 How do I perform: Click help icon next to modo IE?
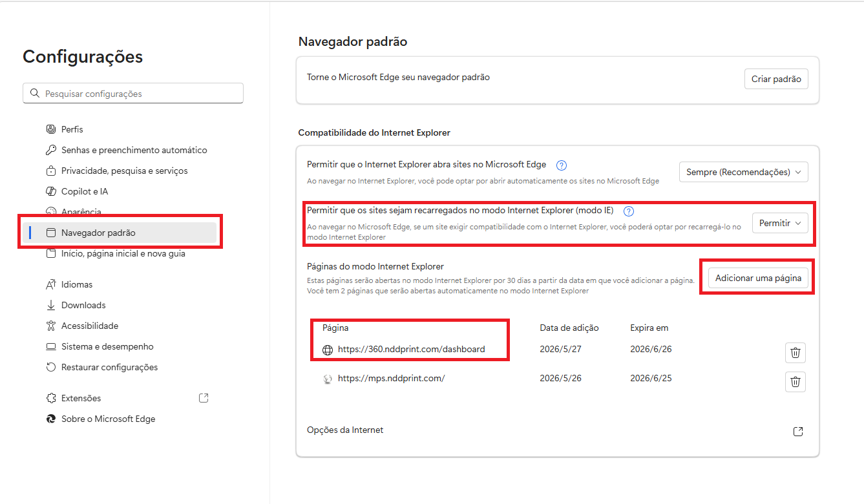coord(629,211)
